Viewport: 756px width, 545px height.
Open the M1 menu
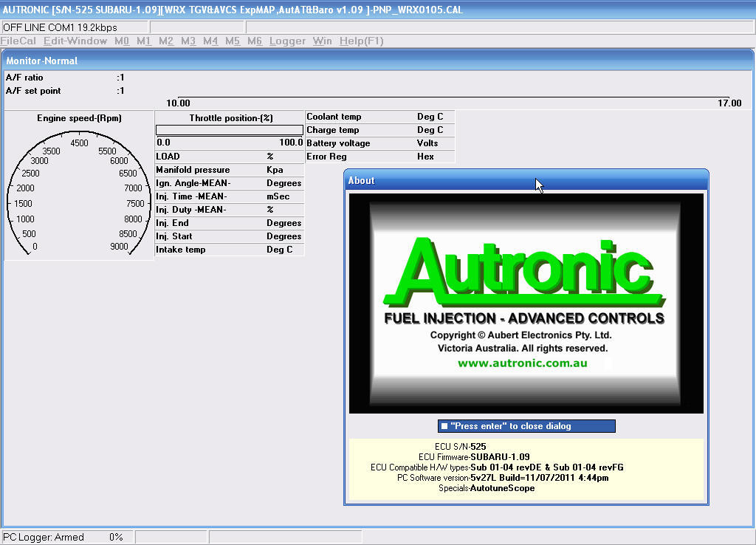(x=144, y=41)
